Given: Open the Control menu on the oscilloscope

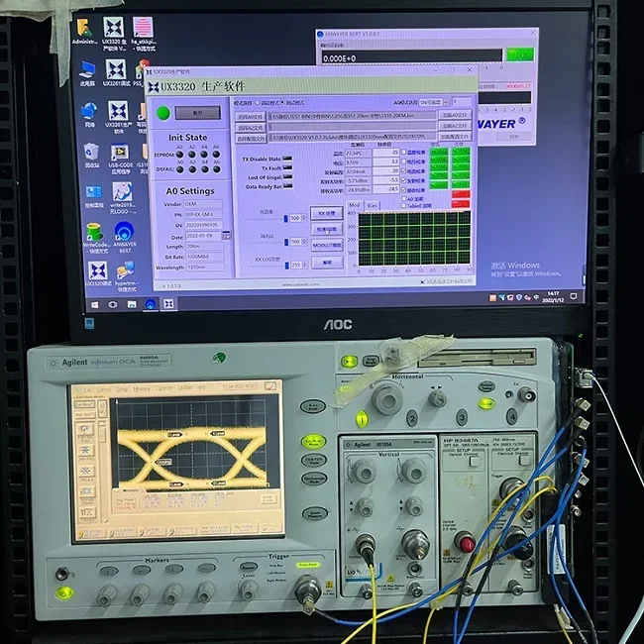Looking at the screenshot, I should (x=104, y=389).
